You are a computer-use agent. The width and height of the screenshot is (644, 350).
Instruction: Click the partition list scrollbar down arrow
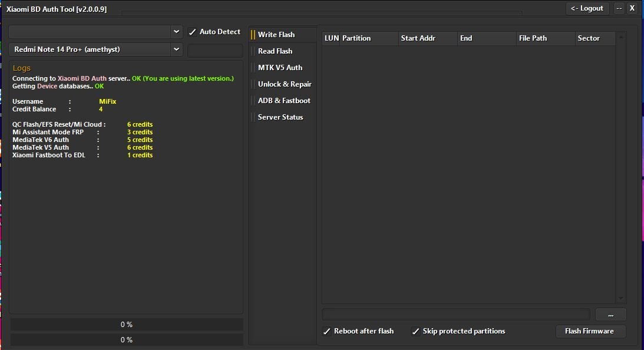coord(620,298)
